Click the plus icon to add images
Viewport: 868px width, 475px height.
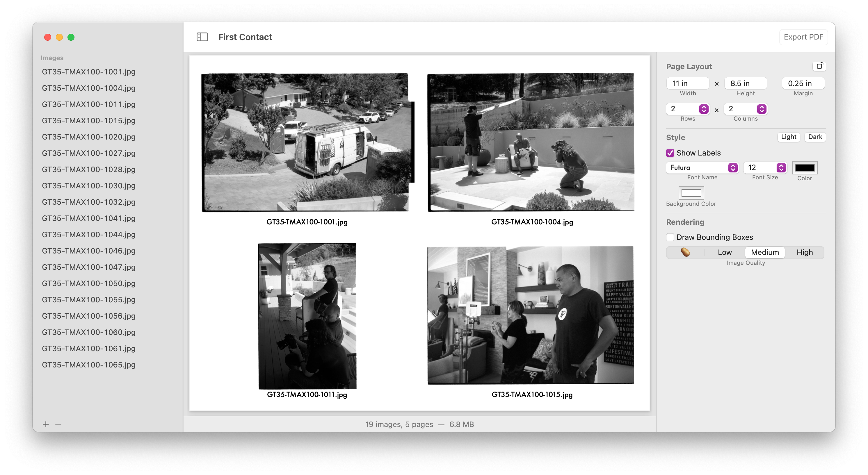[x=46, y=424]
